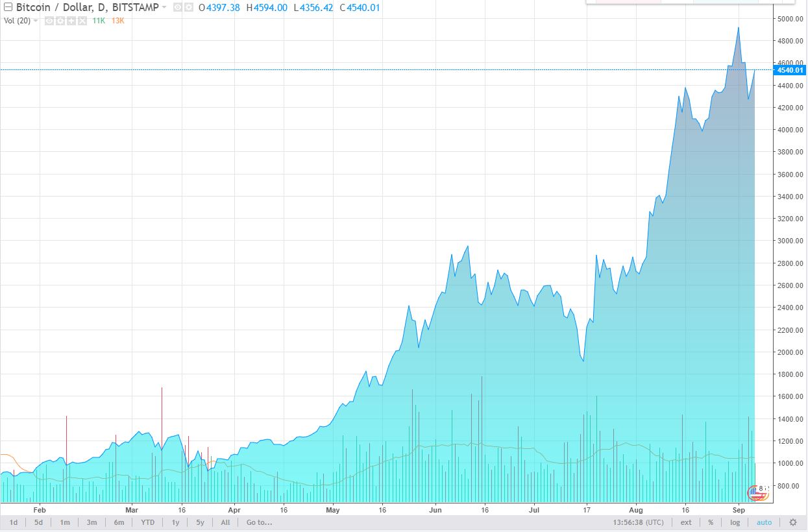Enable logarithmic scale with log
The image size is (808, 532).
point(735,522)
